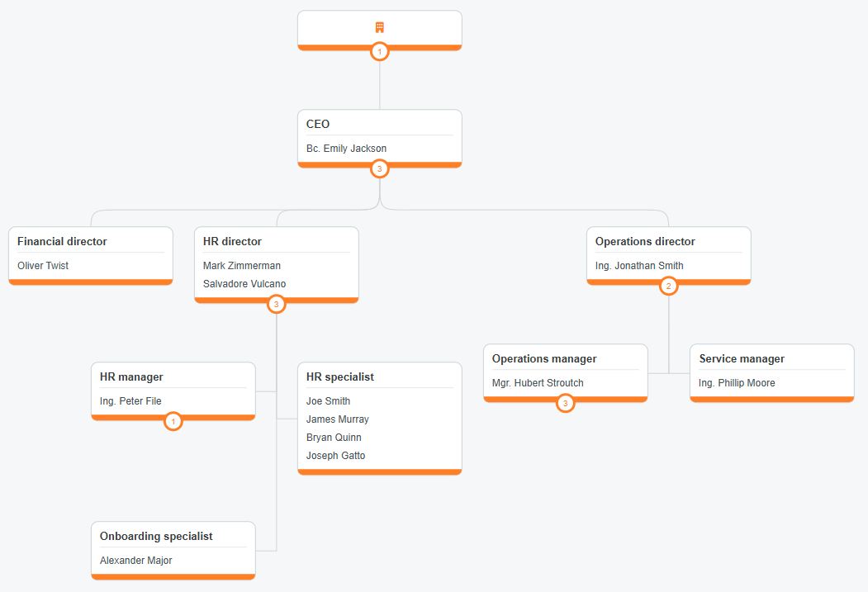Toggle the Operations director's subordinates counter
868x592 pixels.
click(669, 286)
